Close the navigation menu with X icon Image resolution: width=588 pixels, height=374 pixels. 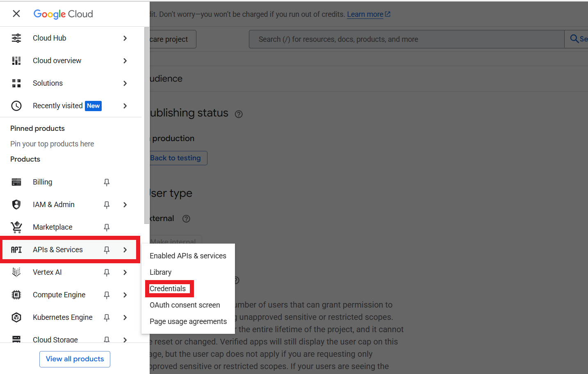coord(16,14)
